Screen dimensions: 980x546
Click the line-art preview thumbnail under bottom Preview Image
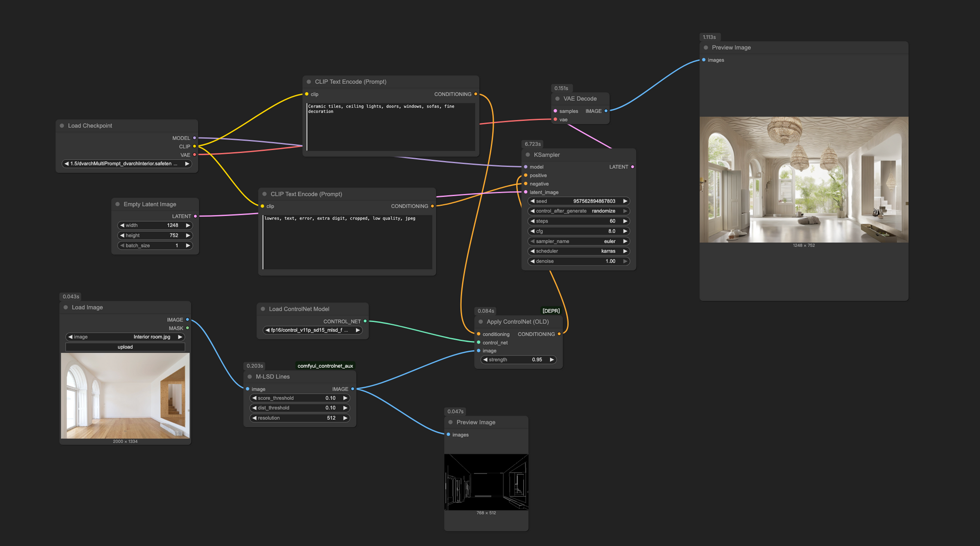[486, 482]
